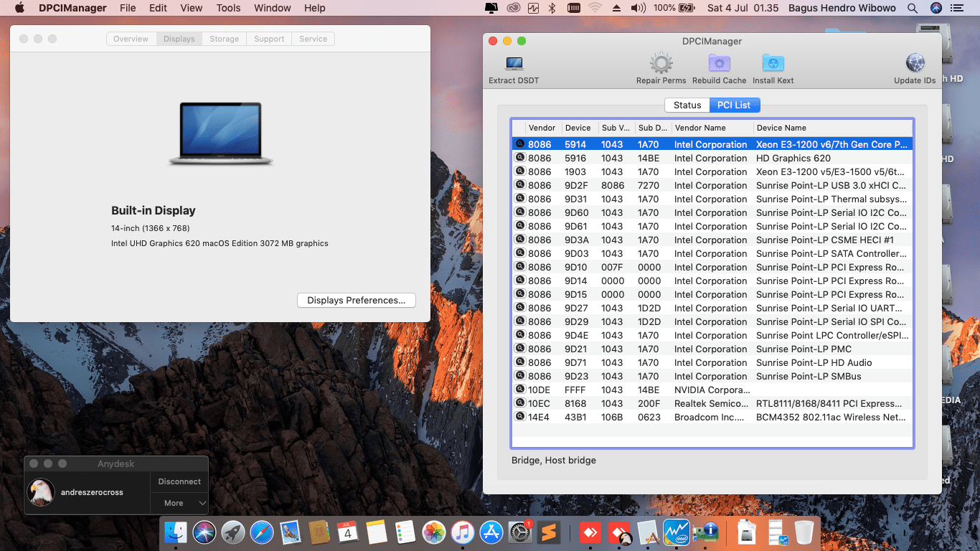
Task: Open the Help menu
Action: click(314, 8)
